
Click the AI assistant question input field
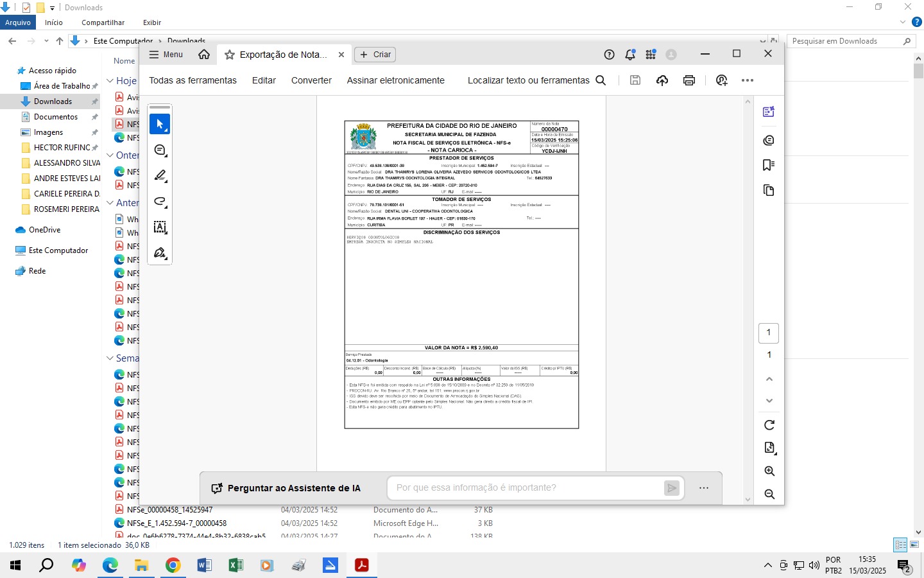click(526, 488)
